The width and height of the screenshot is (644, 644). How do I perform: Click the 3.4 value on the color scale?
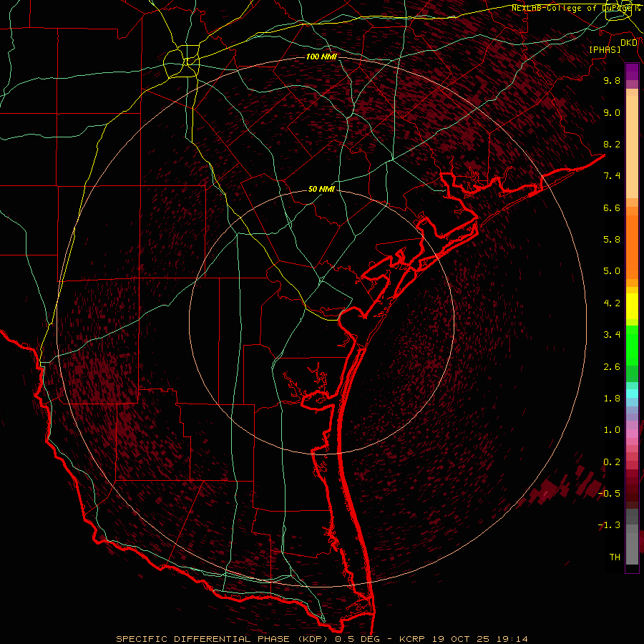(x=612, y=335)
